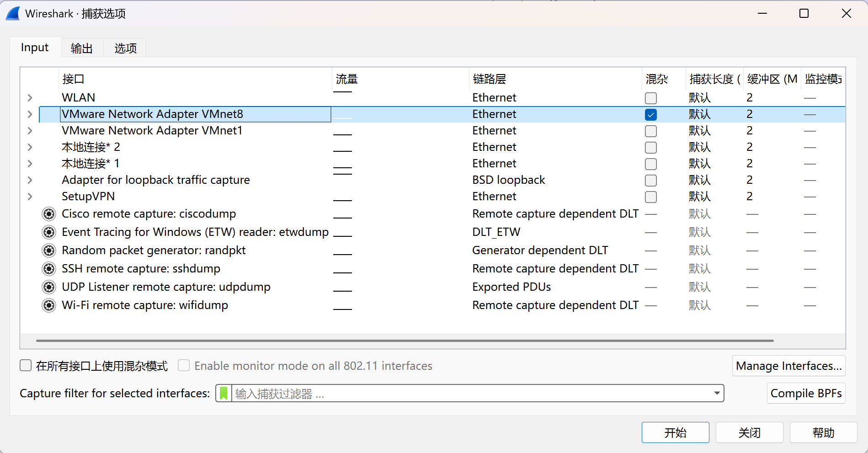The image size is (868, 453).
Task: Switch to the 输出 tab
Action: coord(82,48)
